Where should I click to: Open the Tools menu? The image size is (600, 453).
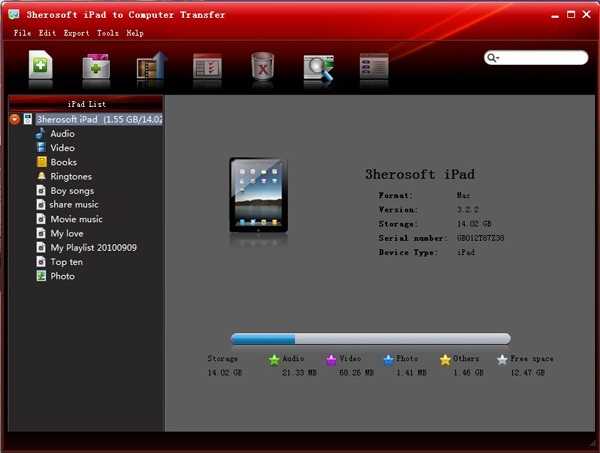pyautogui.click(x=108, y=33)
